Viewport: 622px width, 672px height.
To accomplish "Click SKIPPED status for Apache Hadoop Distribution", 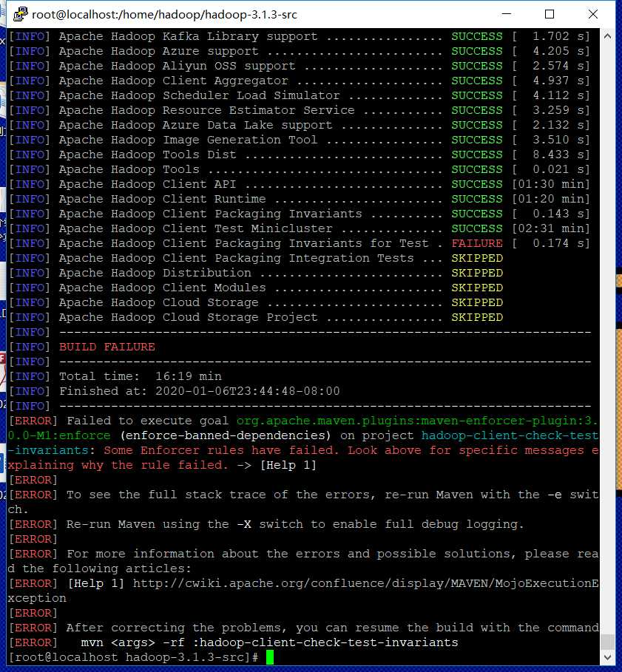I will coord(477,273).
